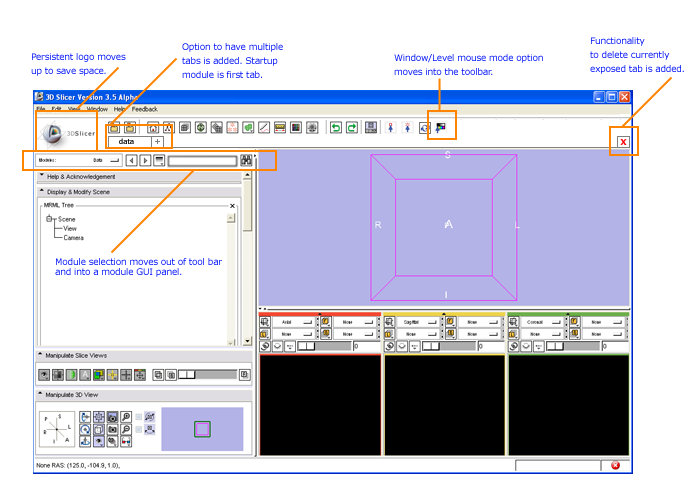The height and width of the screenshot is (486, 693).
Task: Click the axis orientation widget in 3D panel
Action: click(57, 429)
